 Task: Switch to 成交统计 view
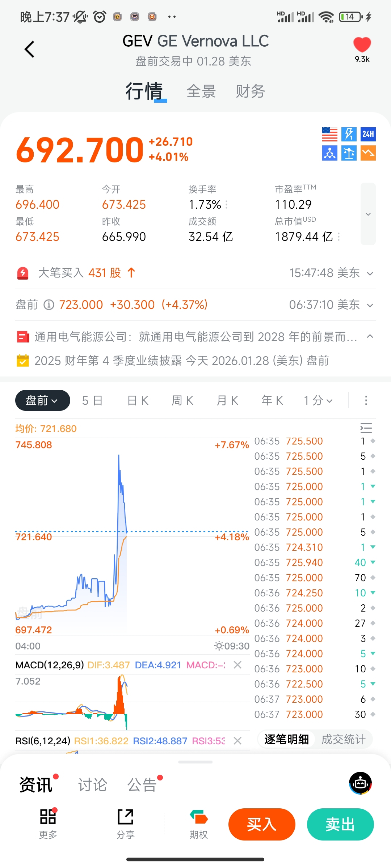(343, 739)
